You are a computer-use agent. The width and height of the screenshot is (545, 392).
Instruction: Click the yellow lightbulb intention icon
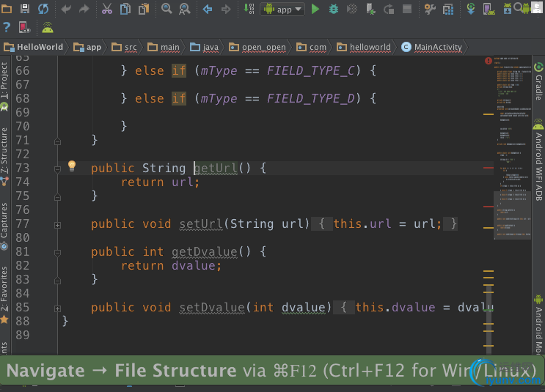click(72, 166)
